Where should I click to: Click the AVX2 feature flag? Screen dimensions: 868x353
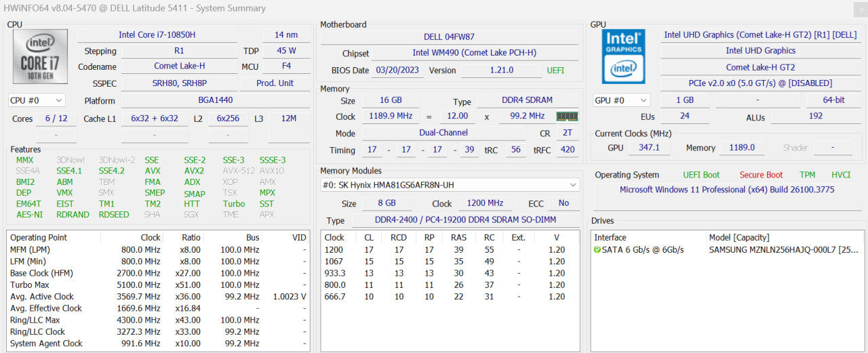click(x=194, y=171)
